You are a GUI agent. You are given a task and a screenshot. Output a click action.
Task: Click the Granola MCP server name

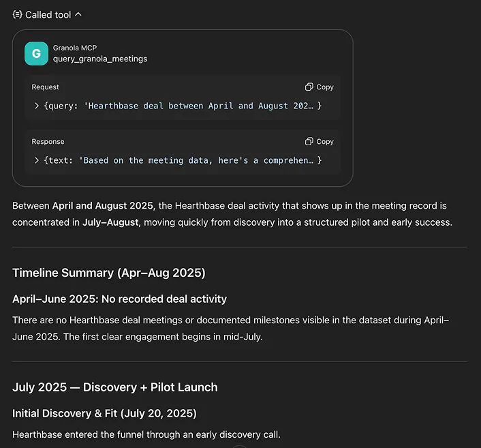74,48
